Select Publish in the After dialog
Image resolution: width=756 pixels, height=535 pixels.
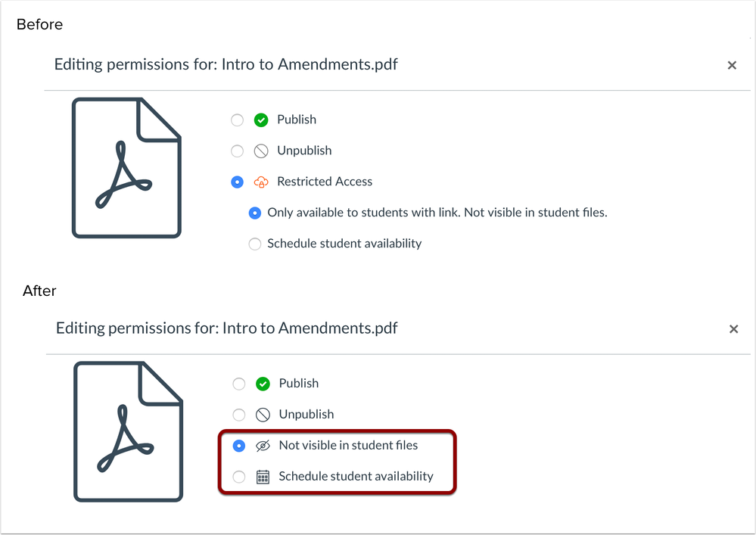pos(239,384)
